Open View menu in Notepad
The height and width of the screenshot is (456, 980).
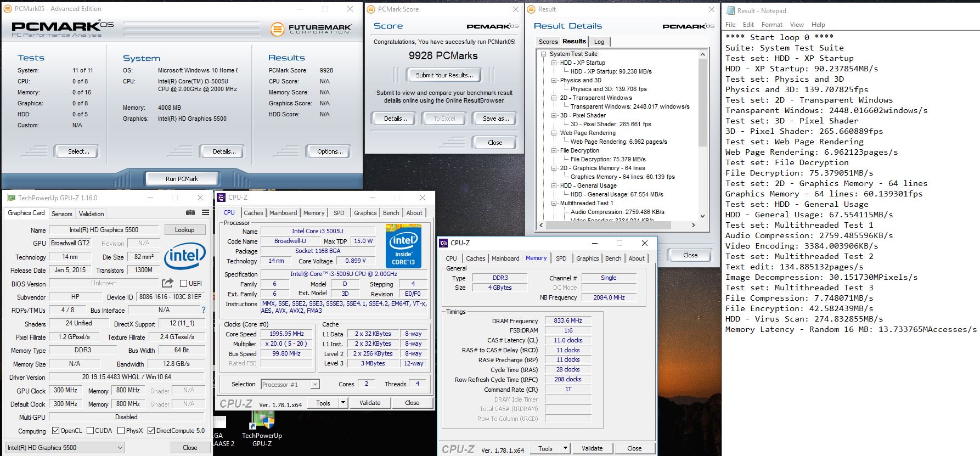pos(797,25)
